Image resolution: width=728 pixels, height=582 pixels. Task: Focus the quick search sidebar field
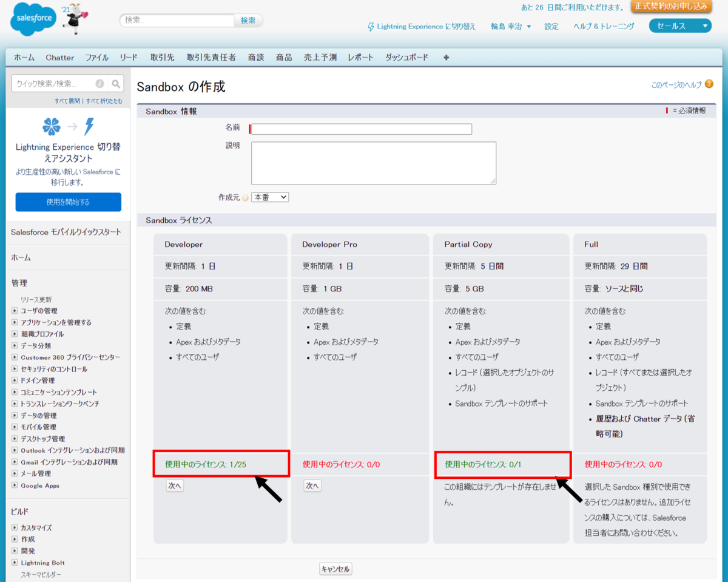(x=59, y=84)
